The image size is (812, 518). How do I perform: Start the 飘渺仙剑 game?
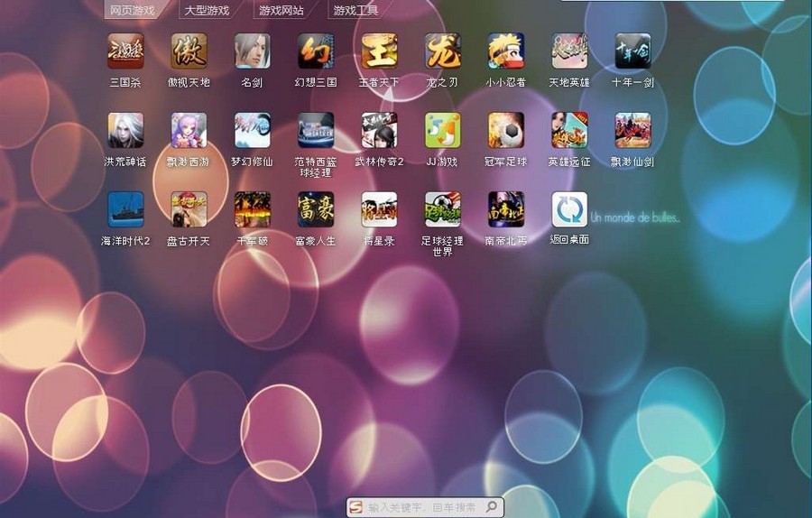(632, 131)
